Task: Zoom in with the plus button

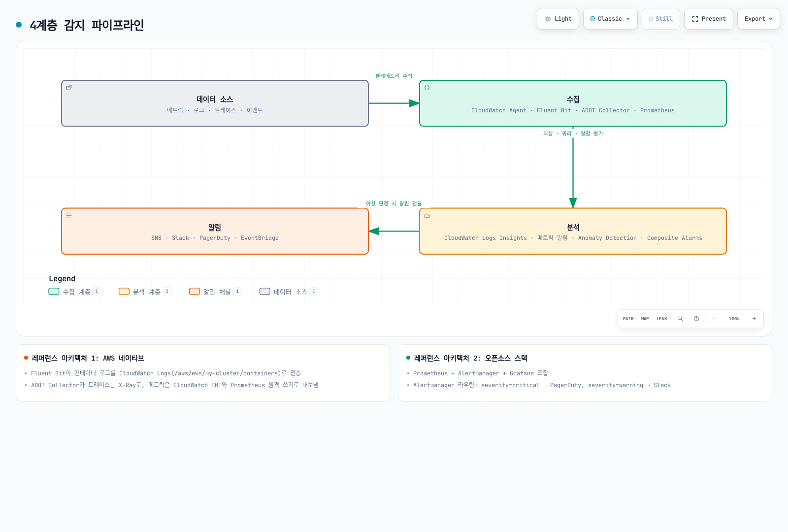Action: (x=754, y=319)
